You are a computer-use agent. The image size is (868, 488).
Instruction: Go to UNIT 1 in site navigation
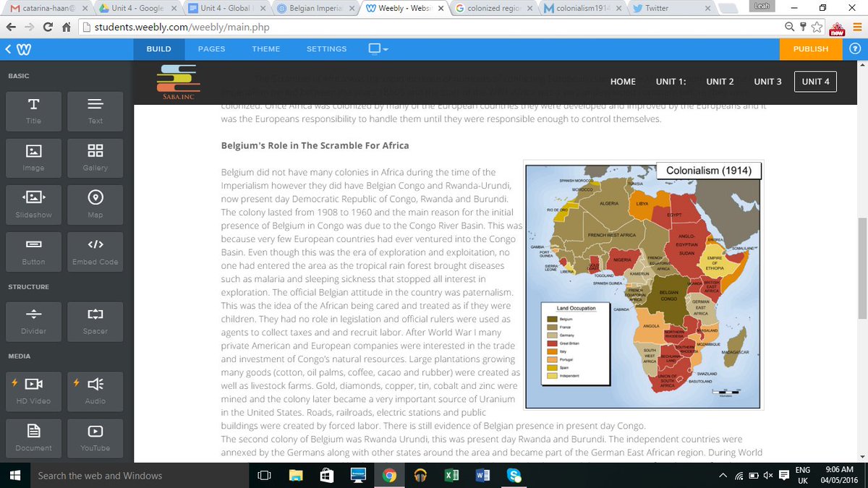(671, 82)
